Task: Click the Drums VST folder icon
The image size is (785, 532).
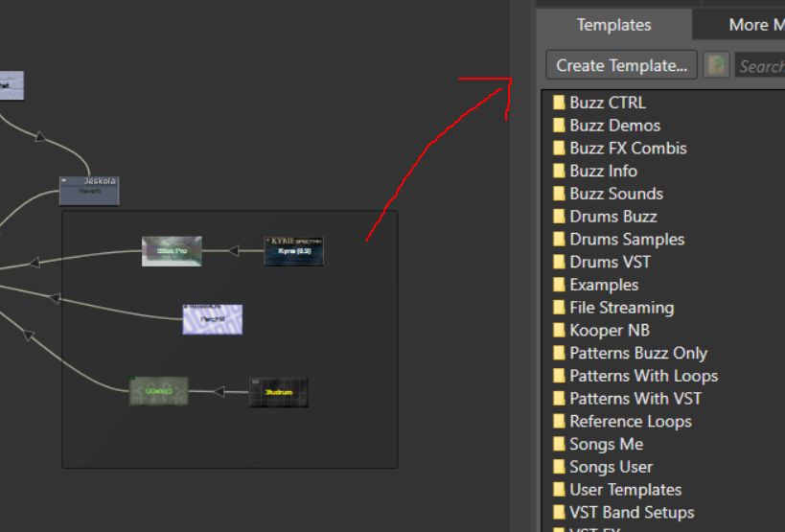Action: [558, 262]
